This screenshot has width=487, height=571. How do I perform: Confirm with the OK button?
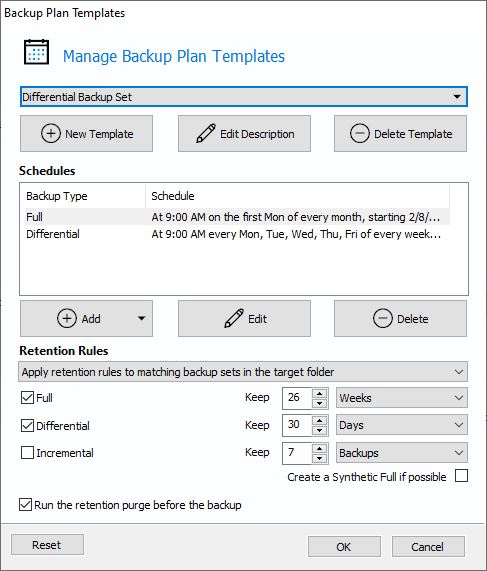(x=344, y=547)
